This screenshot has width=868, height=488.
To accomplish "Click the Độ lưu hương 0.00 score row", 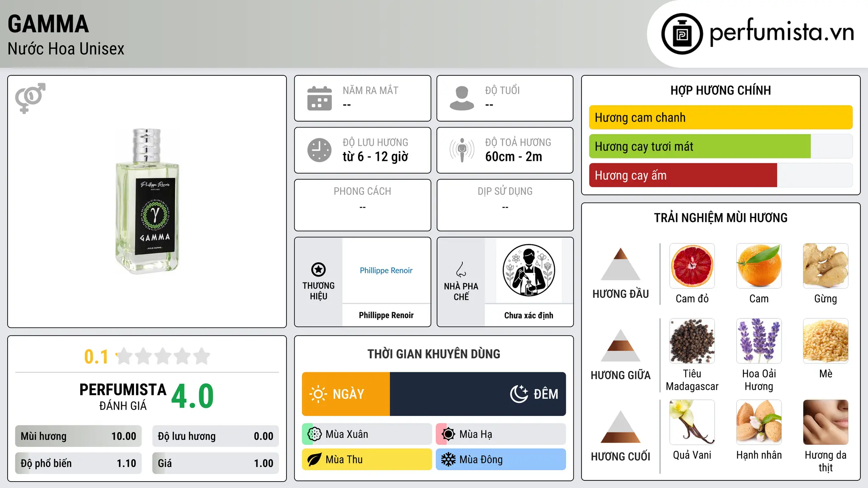I will [x=216, y=436].
